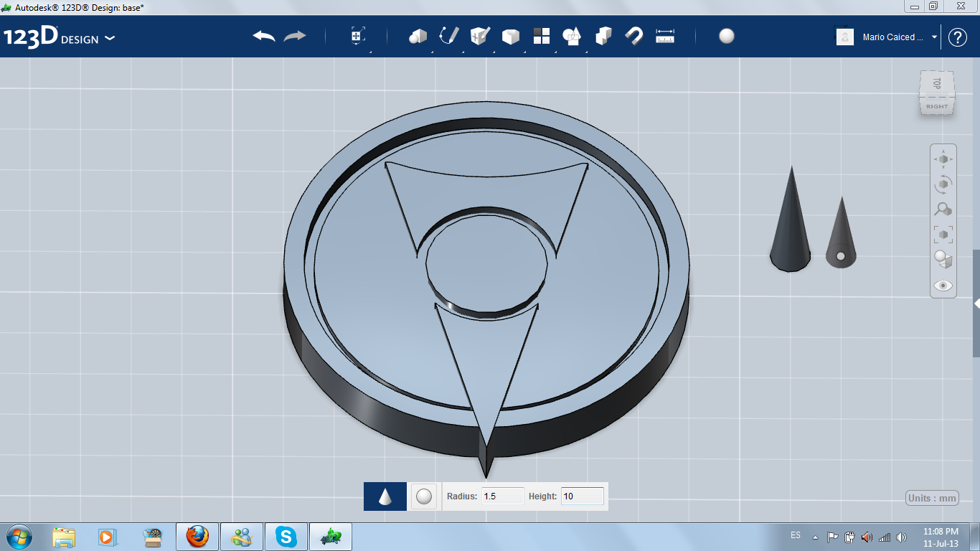Click the TOP face of view cube
The image size is (980, 551).
(x=937, y=84)
